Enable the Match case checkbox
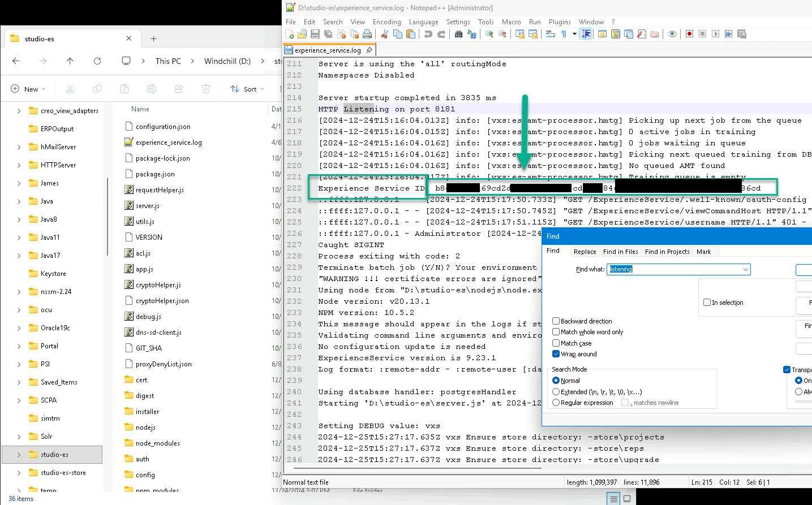 (x=556, y=343)
